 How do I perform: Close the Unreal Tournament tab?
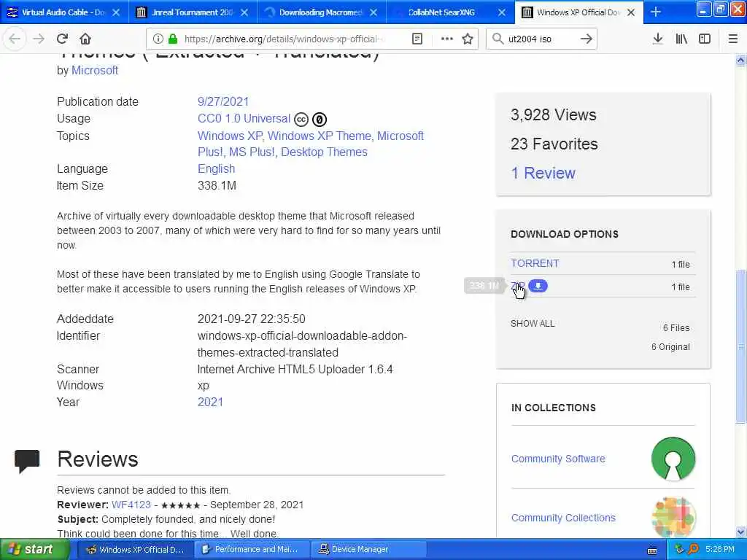[244, 12]
